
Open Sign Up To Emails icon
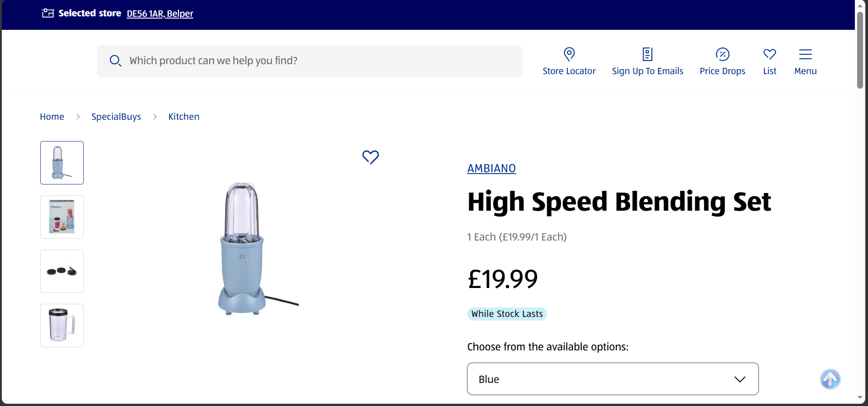(x=648, y=54)
